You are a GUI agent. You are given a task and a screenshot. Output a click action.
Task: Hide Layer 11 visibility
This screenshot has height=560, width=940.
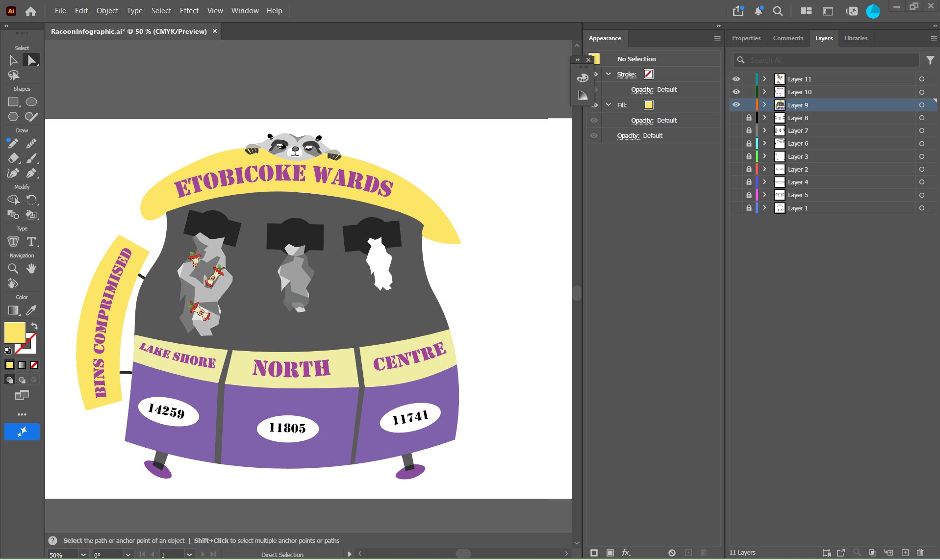click(x=736, y=79)
